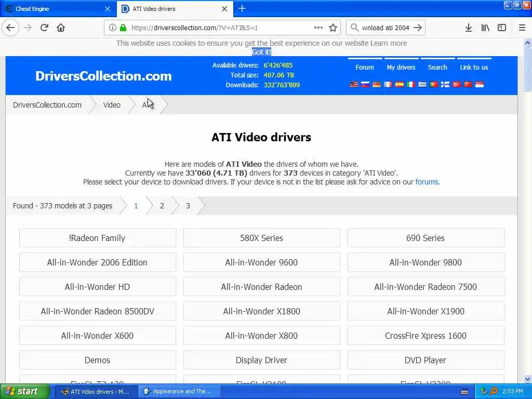Screen dimensions: 532x399
Task: Open All-in-Wonder X1800 drivers
Action: point(262,311)
